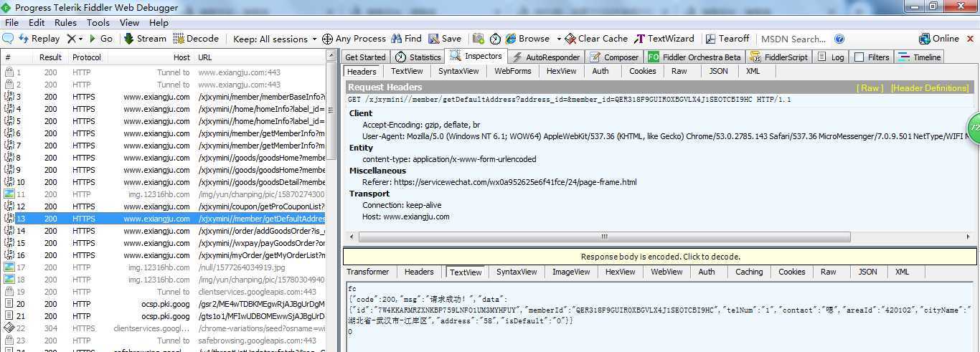Screen dimensions: 980x352
Task: Click the timer stopwatch icon
Action: pyautogui.click(x=495, y=39)
